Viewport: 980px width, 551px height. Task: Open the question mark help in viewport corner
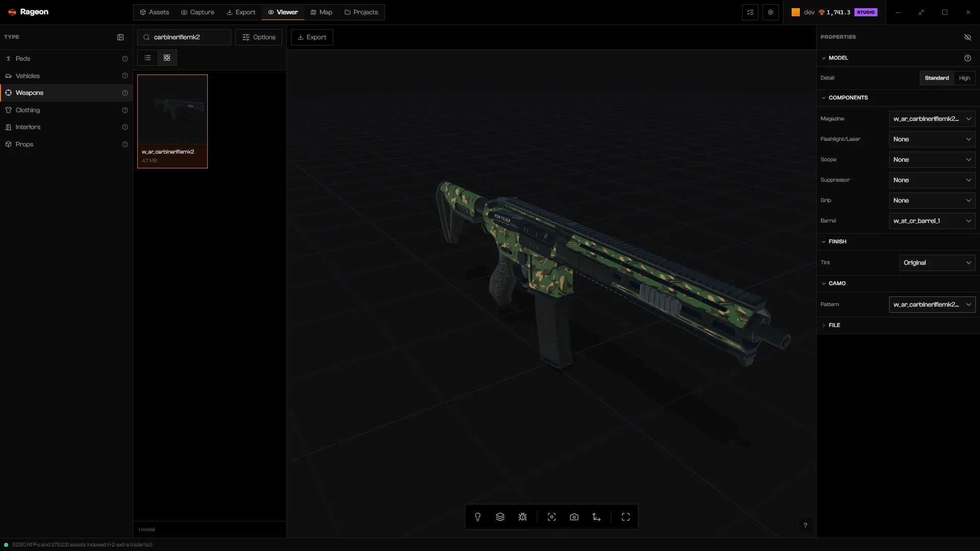[x=805, y=525]
